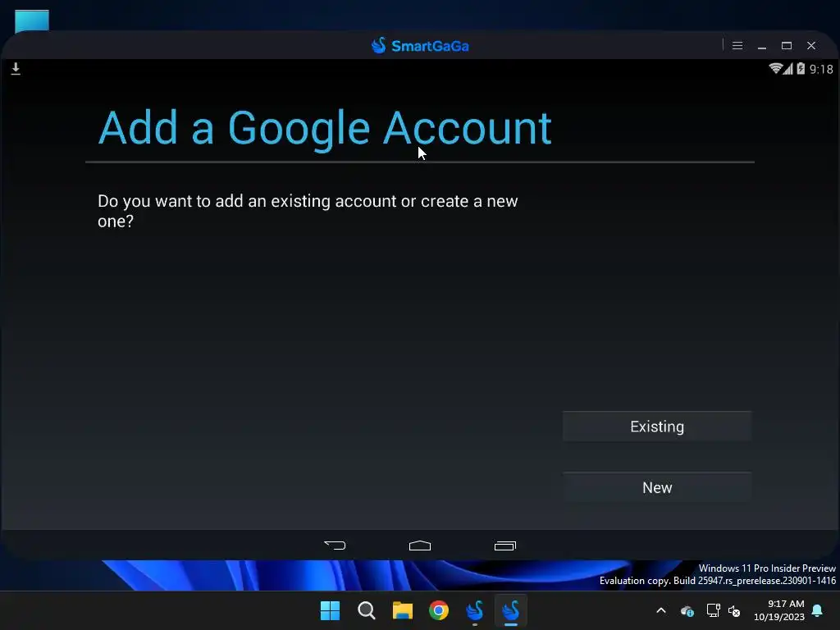840x630 pixels.
Task: Tap the New account button
Action: click(x=657, y=487)
